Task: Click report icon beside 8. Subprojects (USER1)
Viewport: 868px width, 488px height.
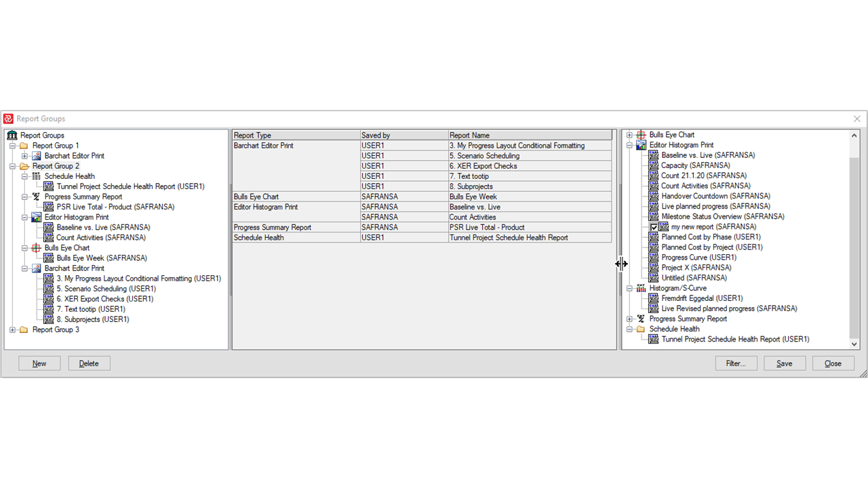Action: click(x=49, y=319)
